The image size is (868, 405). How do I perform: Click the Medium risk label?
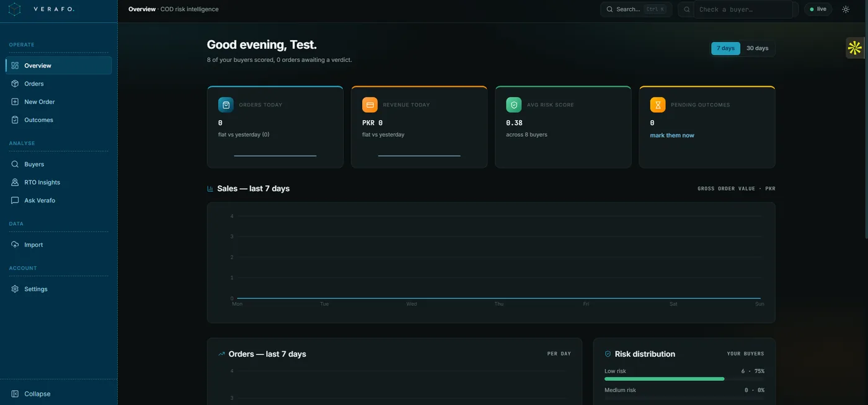[x=620, y=390]
